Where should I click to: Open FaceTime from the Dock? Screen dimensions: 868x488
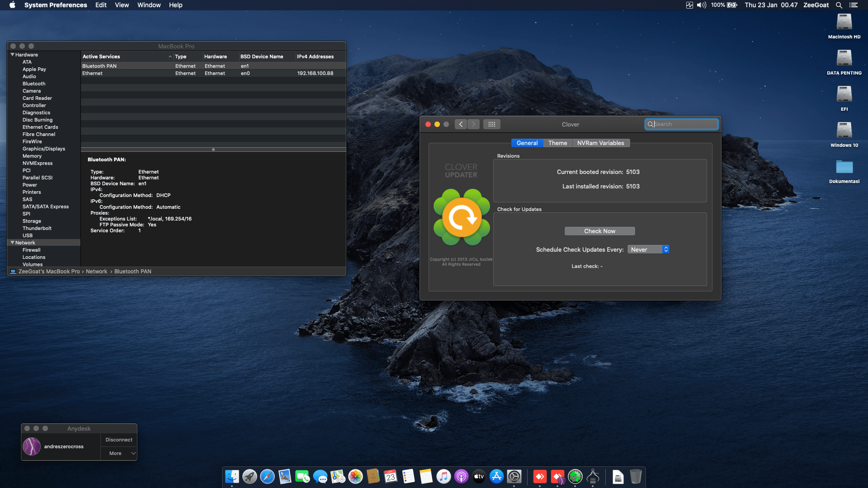point(302,476)
